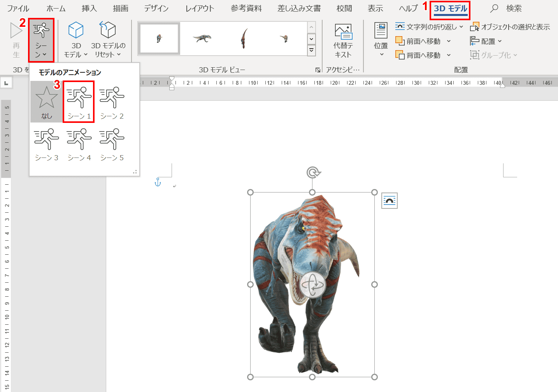The width and height of the screenshot is (558, 392).
Task: Switch to the 校閲 tab
Action: pos(344,8)
